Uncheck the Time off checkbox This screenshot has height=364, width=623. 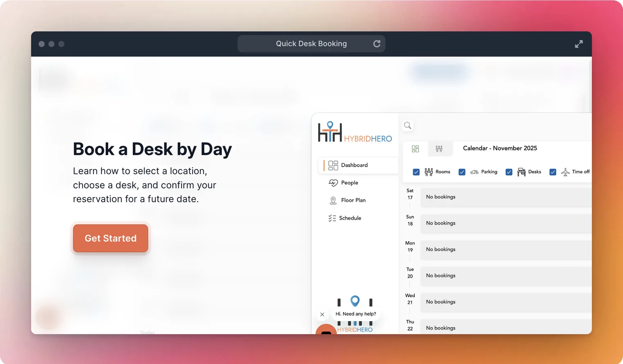pyautogui.click(x=553, y=172)
